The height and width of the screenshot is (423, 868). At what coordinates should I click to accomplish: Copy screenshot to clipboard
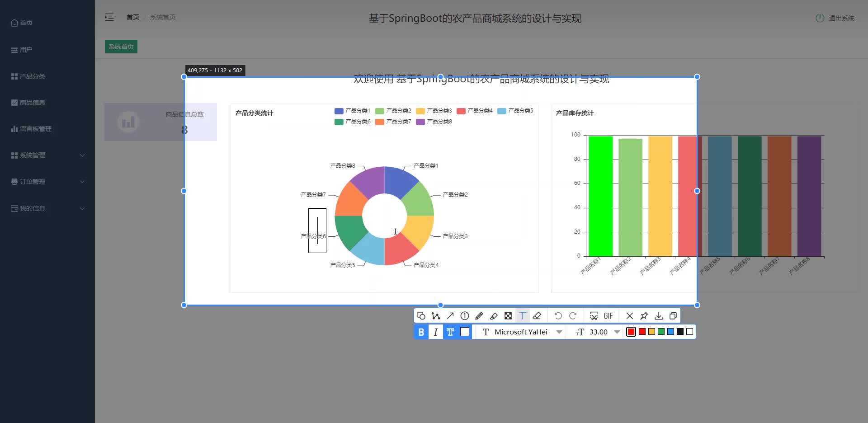pyautogui.click(x=673, y=316)
